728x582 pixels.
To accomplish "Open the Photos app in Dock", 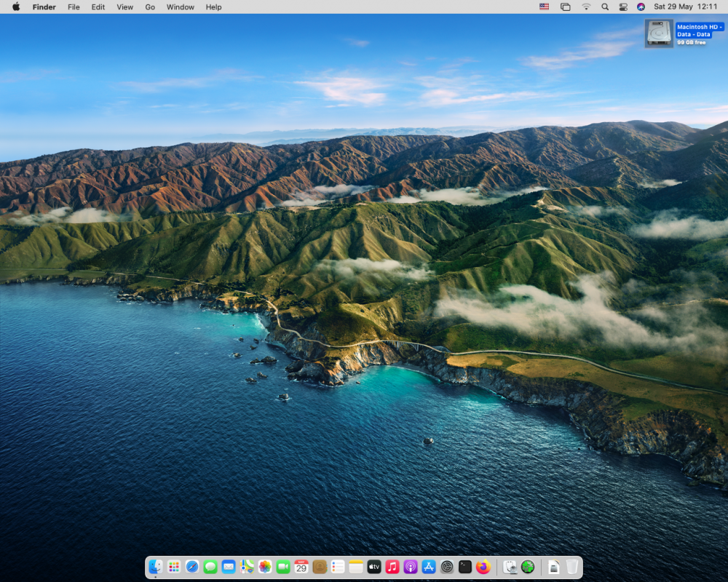I will tap(265, 567).
